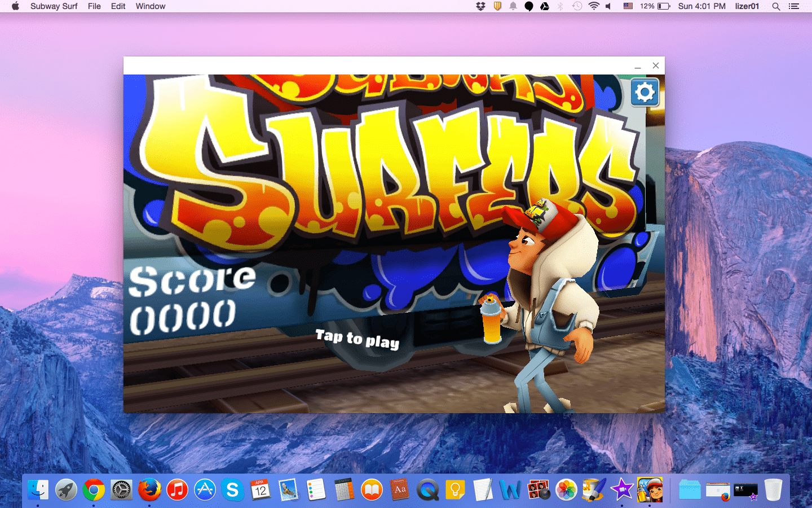Open Notification Center list icon

click(794, 6)
